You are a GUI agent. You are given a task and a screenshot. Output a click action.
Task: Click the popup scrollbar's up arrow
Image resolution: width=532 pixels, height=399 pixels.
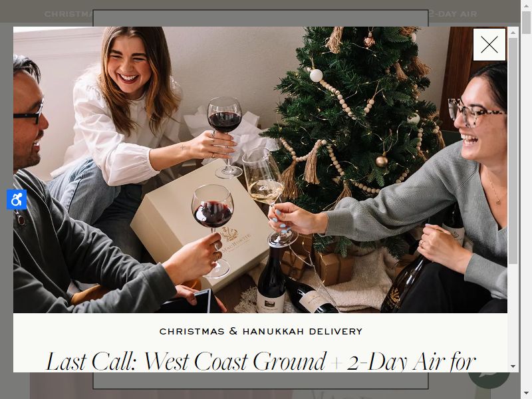(x=513, y=33)
